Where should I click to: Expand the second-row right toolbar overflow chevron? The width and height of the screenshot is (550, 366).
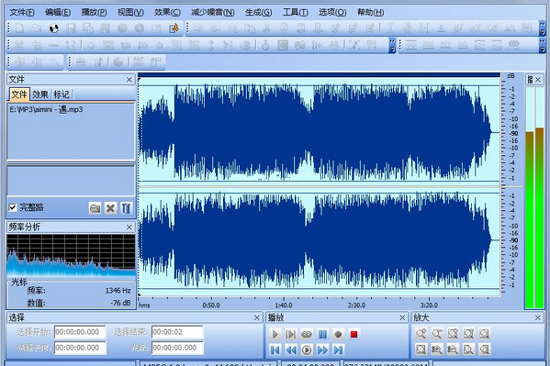pyautogui.click(x=543, y=45)
